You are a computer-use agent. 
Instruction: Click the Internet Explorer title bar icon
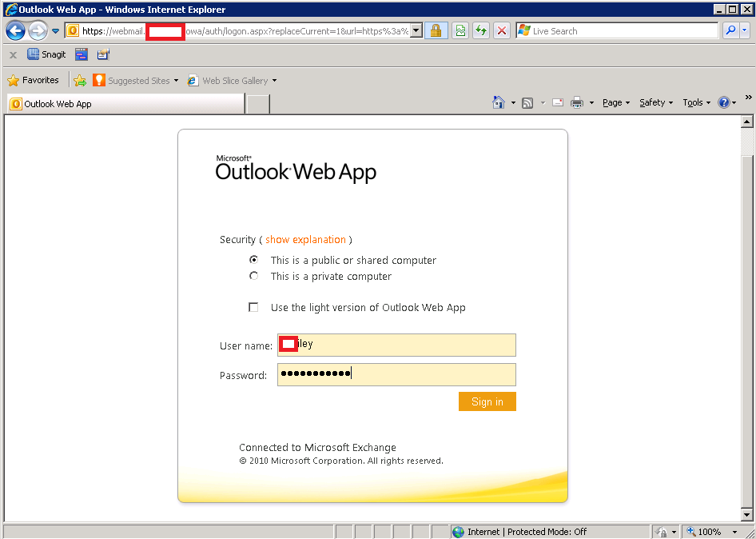click(10, 9)
